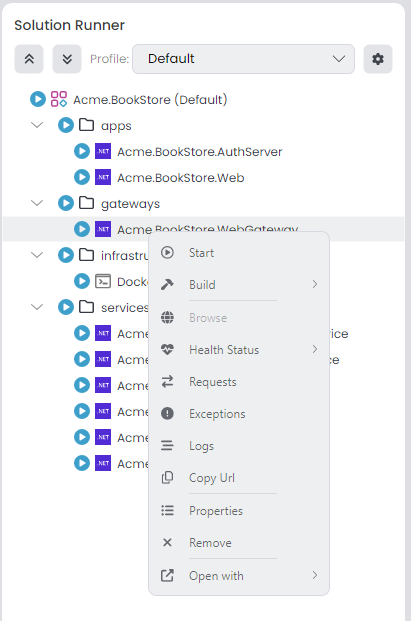
Task: Start the Docker item play icon
Action: click(82, 281)
